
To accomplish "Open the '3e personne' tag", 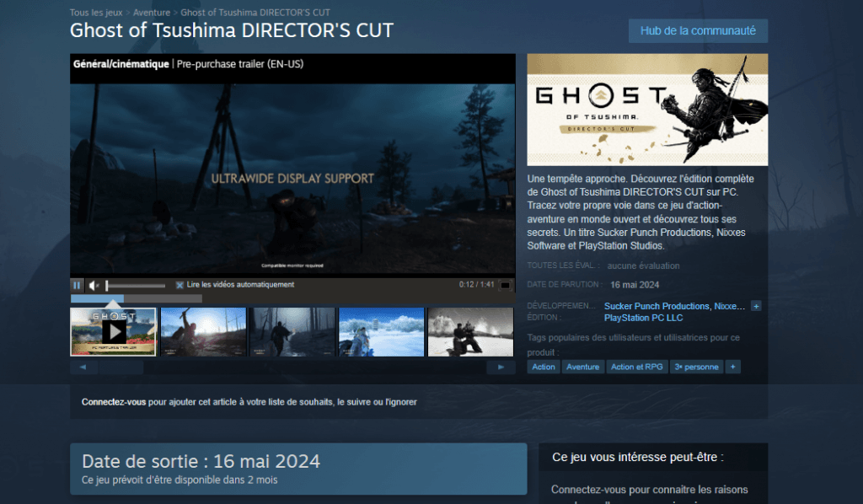I will (696, 367).
